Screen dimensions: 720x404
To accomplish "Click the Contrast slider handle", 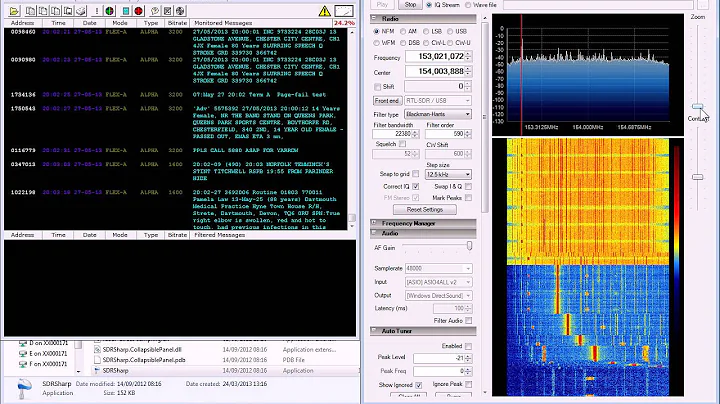I will [x=698, y=177].
